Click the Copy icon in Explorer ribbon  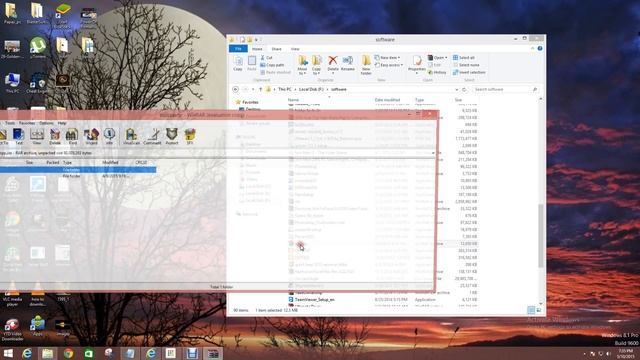tap(238, 64)
